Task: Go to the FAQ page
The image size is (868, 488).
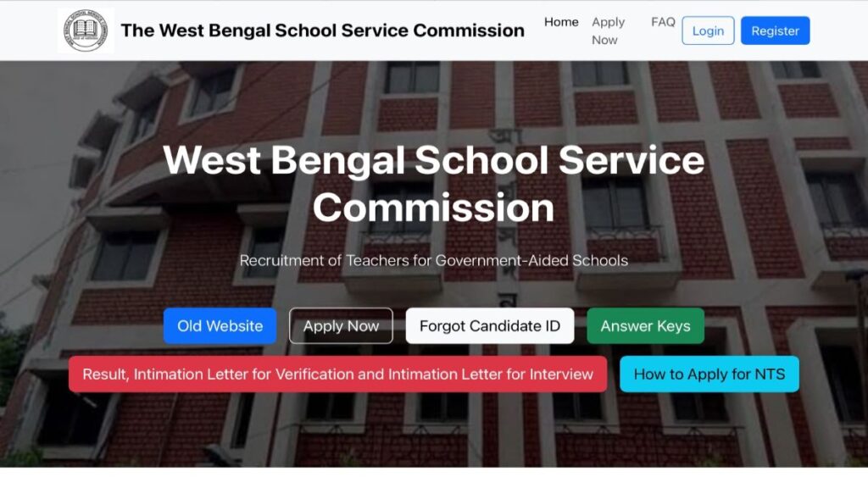Action: [663, 22]
